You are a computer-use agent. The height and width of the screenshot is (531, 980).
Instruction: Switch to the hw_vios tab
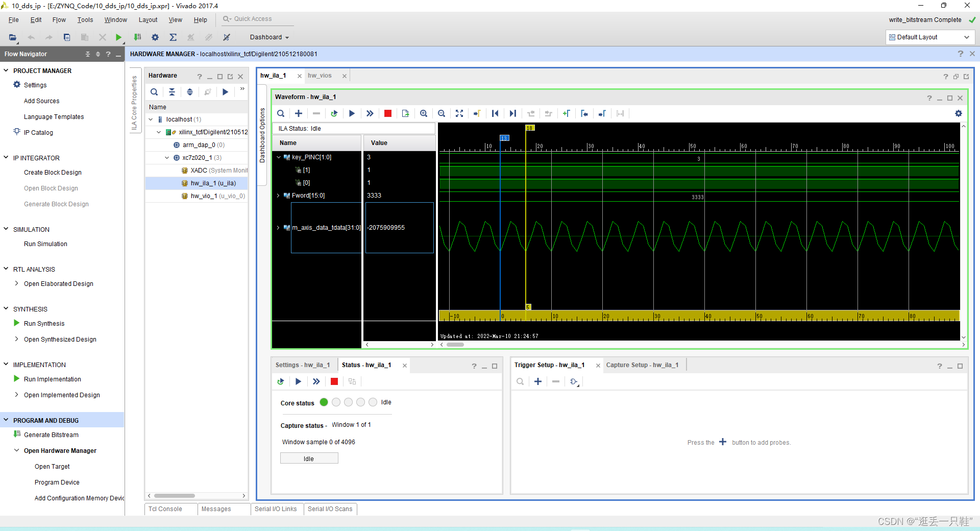click(x=320, y=76)
